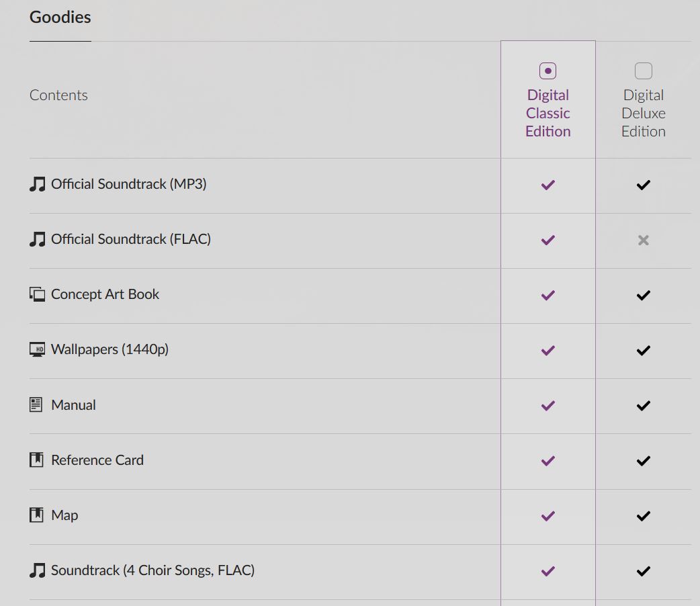This screenshot has width=700, height=606.
Task: Click the black checkmark for Map under Deluxe
Action: (x=644, y=516)
